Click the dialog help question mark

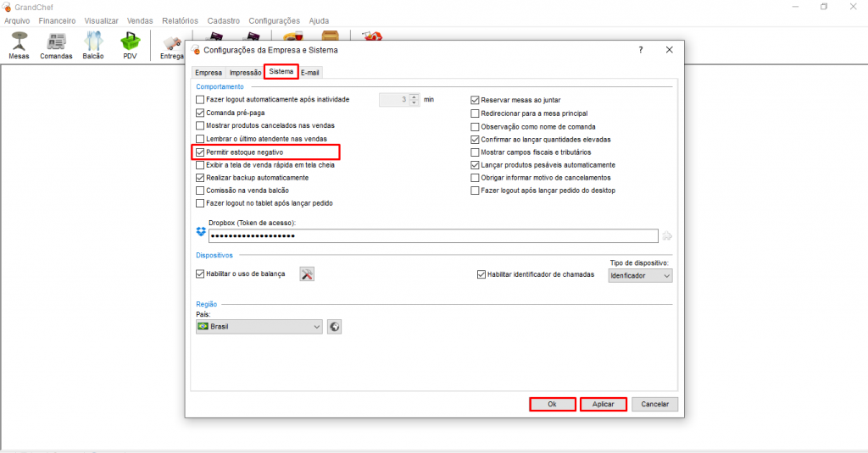click(x=640, y=50)
